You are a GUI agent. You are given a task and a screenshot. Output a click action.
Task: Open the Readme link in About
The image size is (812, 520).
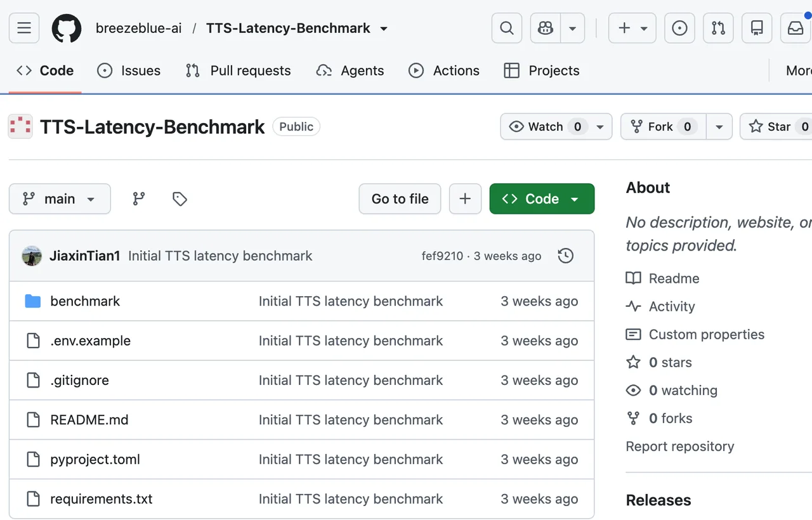click(663, 278)
